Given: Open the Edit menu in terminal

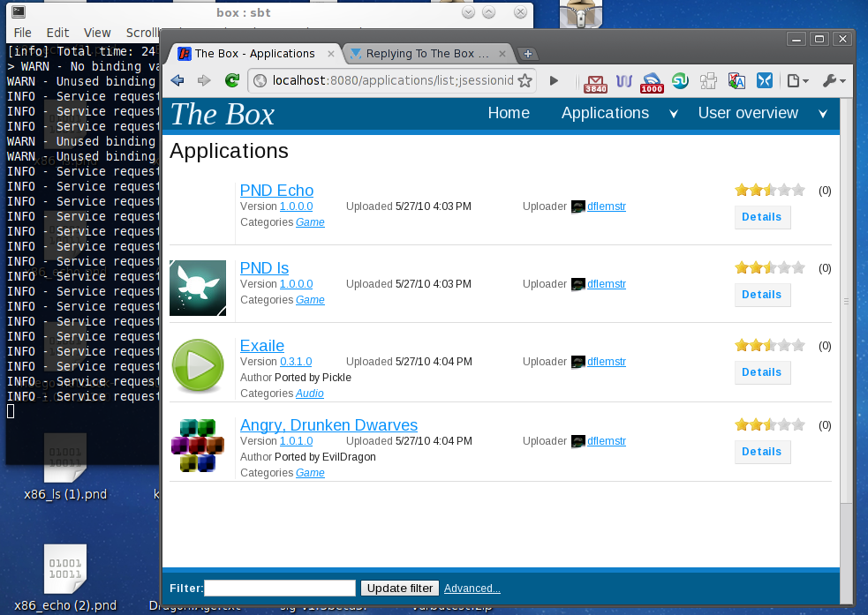Looking at the screenshot, I should point(57,33).
